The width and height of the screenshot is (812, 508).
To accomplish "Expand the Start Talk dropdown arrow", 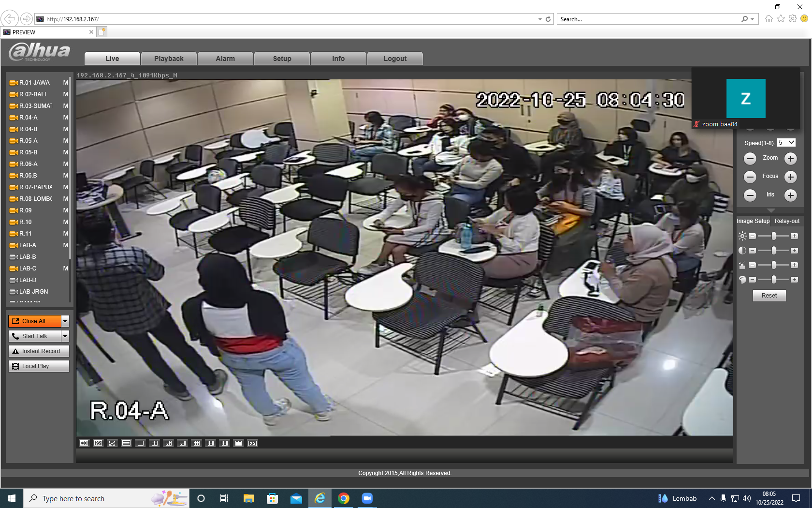I will [65, 336].
